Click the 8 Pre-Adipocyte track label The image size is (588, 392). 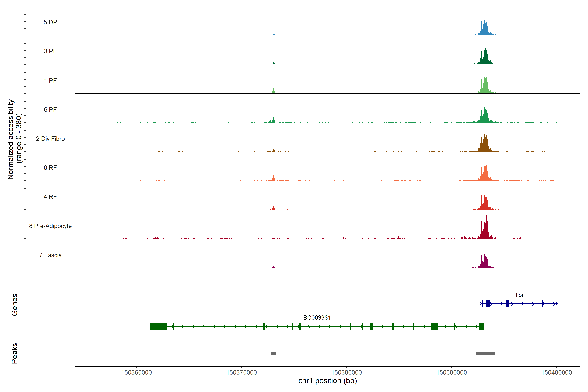point(50,226)
